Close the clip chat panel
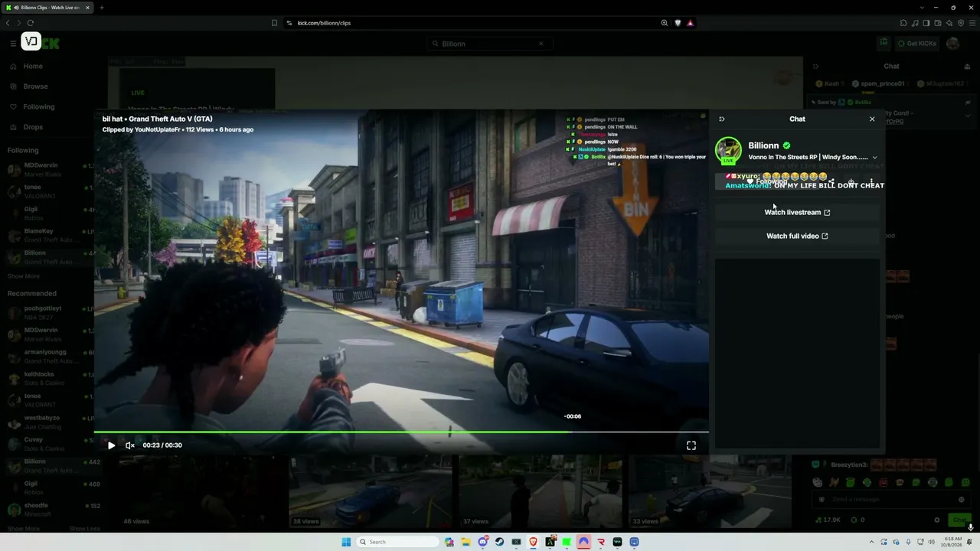Viewport: 980px width, 551px height. tap(872, 119)
